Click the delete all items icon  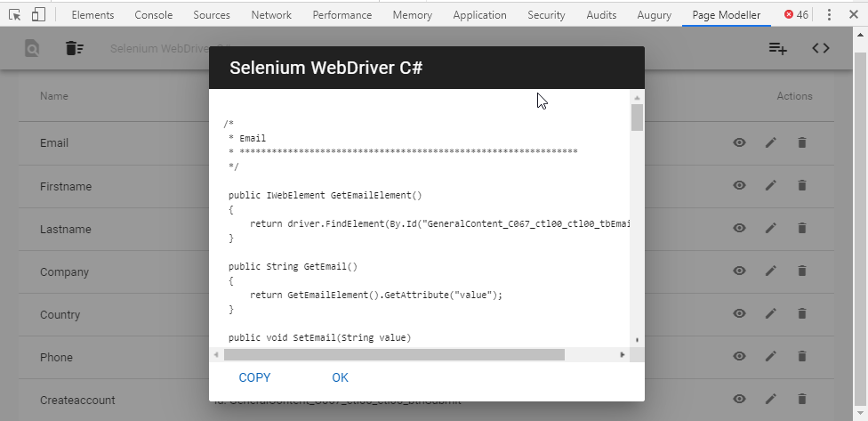74,49
